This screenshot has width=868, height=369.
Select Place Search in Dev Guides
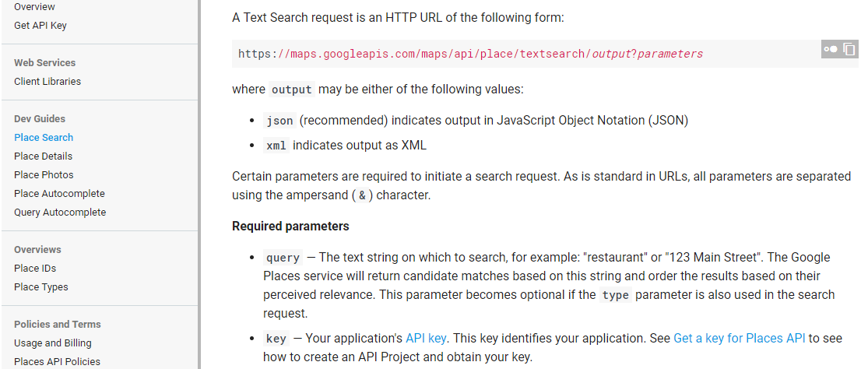44,137
